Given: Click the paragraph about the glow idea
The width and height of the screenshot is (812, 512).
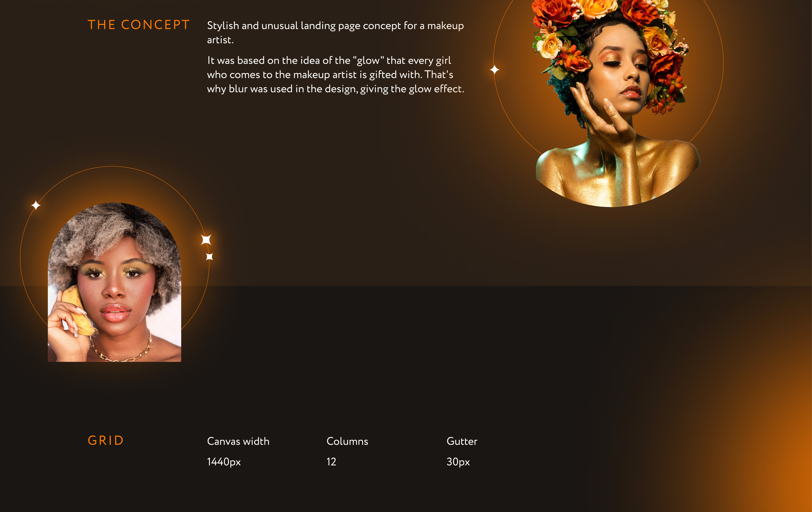Looking at the screenshot, I should point(336,74).
